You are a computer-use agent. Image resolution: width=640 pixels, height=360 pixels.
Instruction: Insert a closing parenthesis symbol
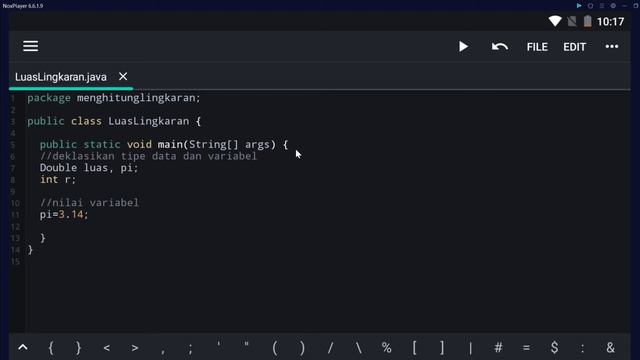tap(302, 348)
